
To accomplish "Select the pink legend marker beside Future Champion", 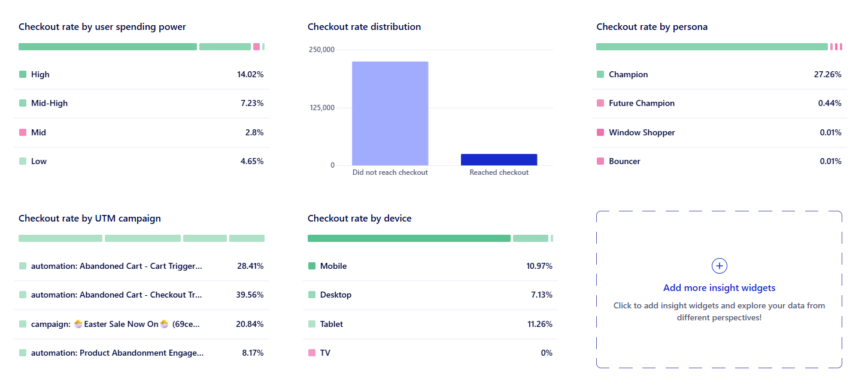I will 600,103.
